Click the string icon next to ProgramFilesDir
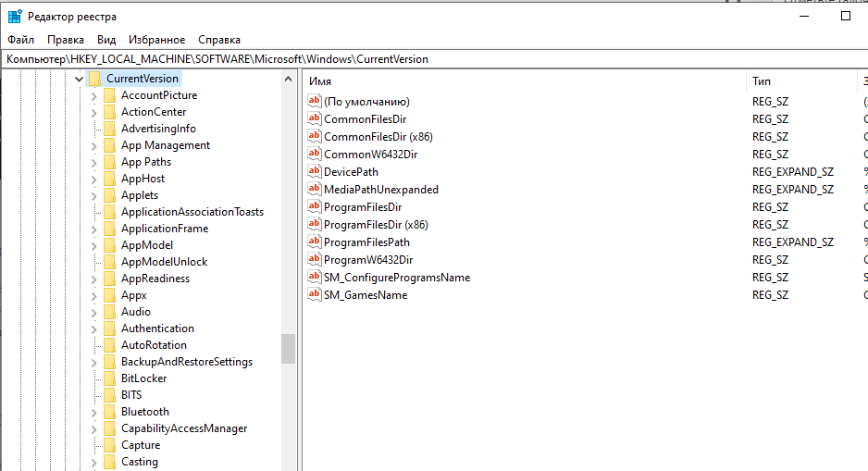The width and height of the screenshot is (868, 471). [x=315, y=206]
